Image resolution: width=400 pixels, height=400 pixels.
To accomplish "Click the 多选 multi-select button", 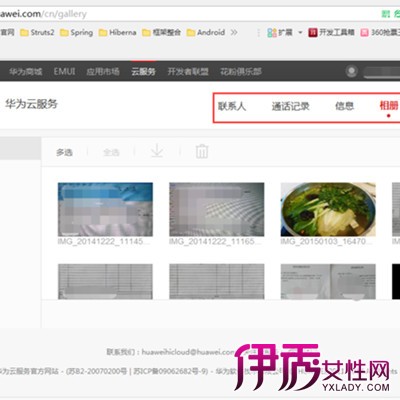I will (64, 152).
